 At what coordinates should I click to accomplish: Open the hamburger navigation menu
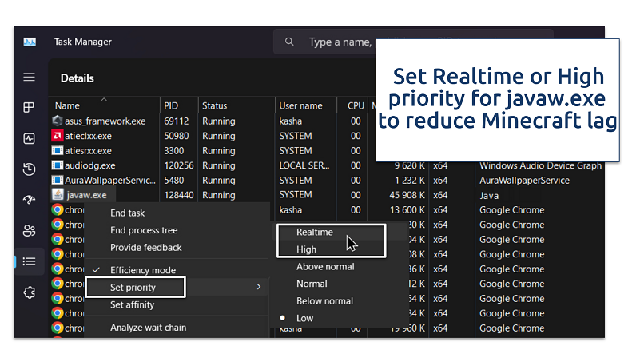30,78
